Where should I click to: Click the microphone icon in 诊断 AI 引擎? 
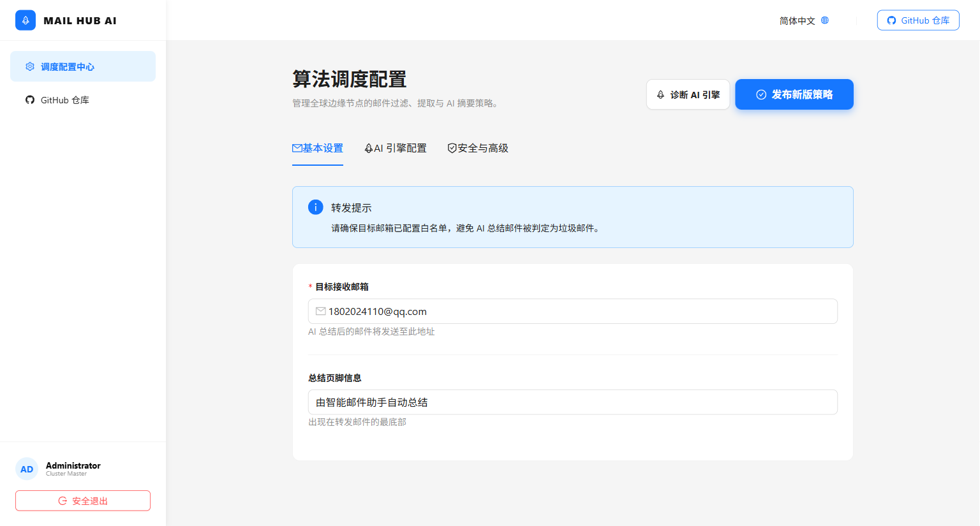tap(660, 94)
